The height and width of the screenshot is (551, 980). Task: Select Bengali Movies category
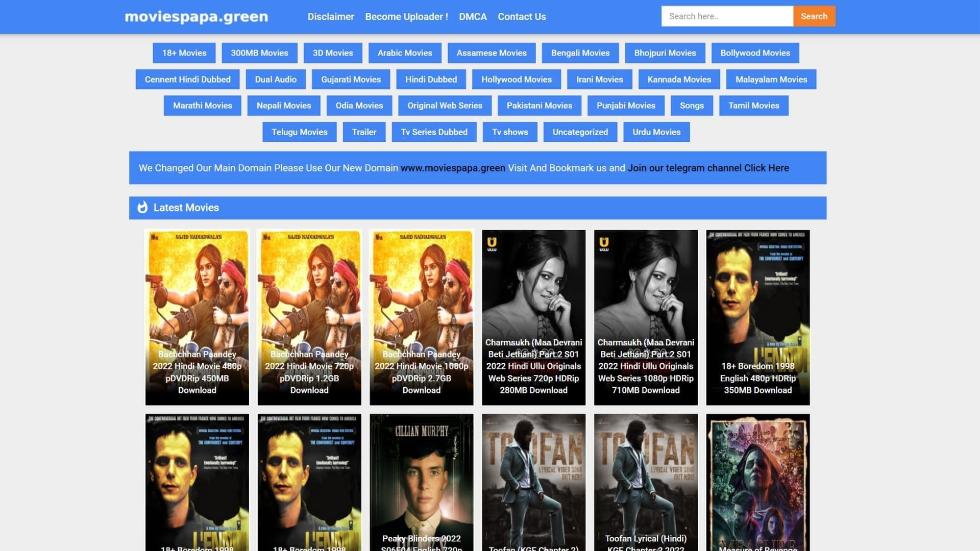click(580, 53)
